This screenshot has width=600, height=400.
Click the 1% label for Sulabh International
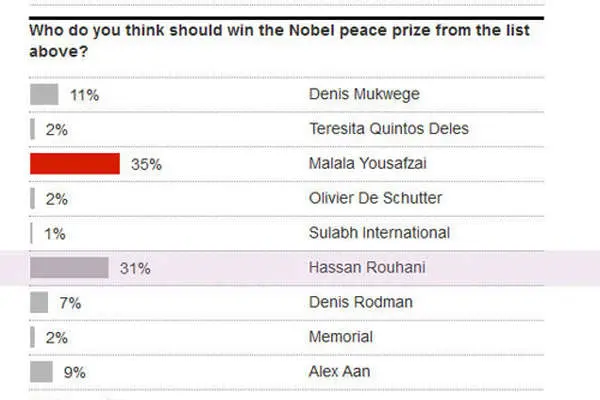[x=55, y=234]
